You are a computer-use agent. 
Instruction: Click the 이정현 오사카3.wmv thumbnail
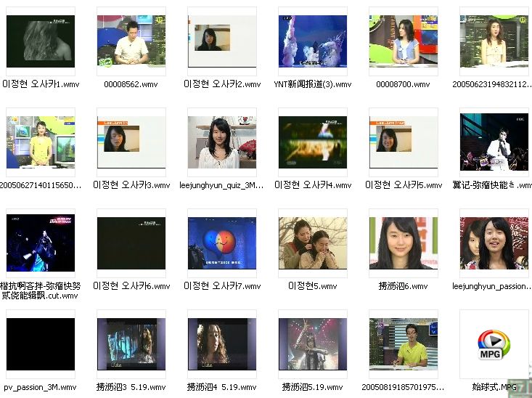[x=131, y=142]
